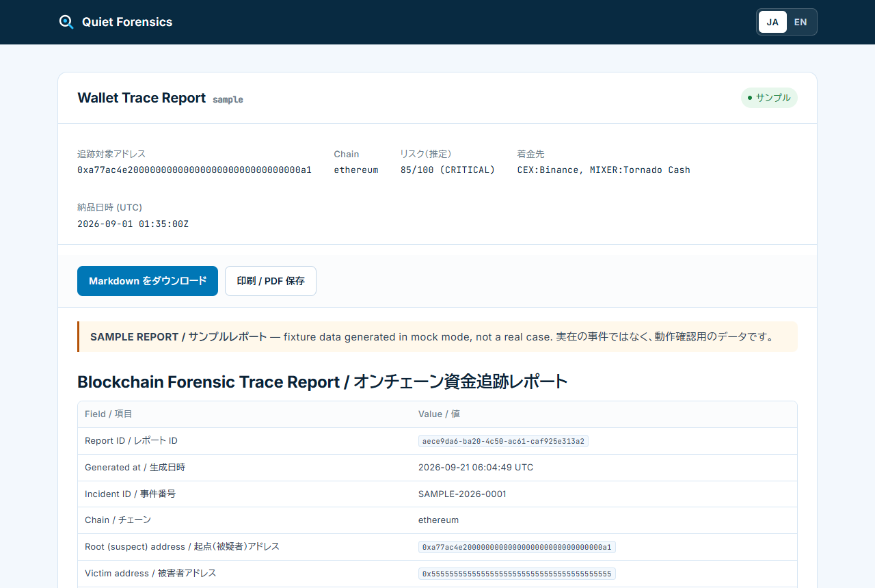Screen dimensions: 875x588
Task: Click the サンプル status badge
Action: coord(769,98)
